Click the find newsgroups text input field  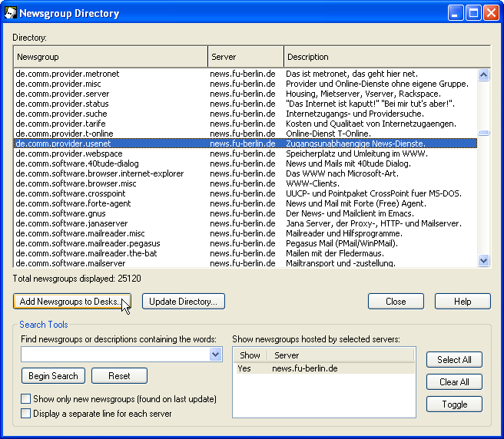pos(115,355)
